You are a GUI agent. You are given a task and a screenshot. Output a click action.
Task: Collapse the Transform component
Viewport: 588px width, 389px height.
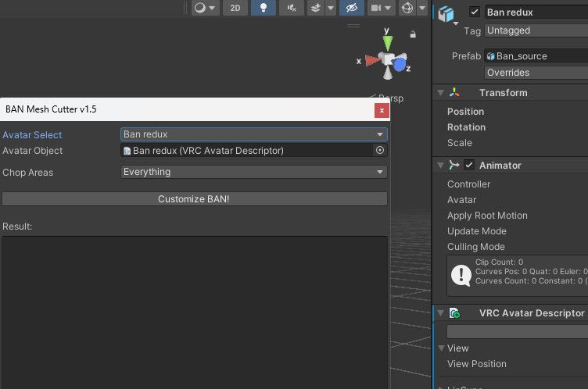coord(441,93)
